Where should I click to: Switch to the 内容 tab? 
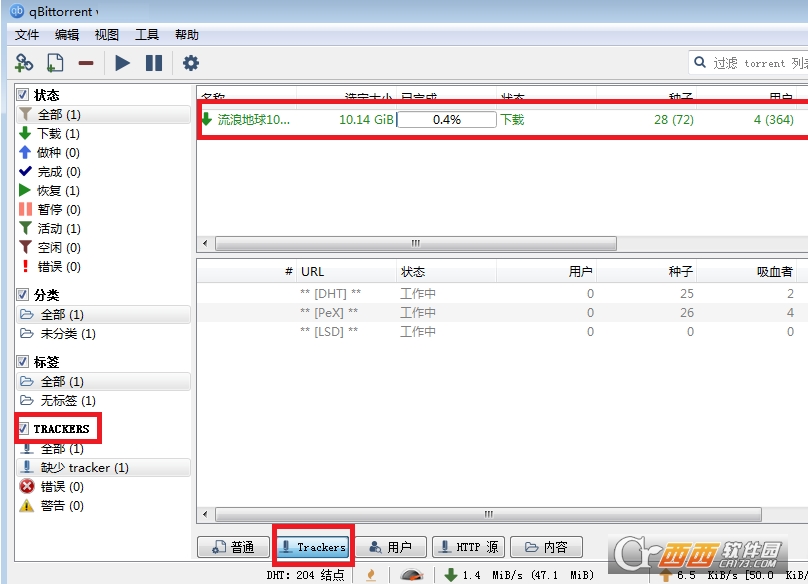pos(546,547)
